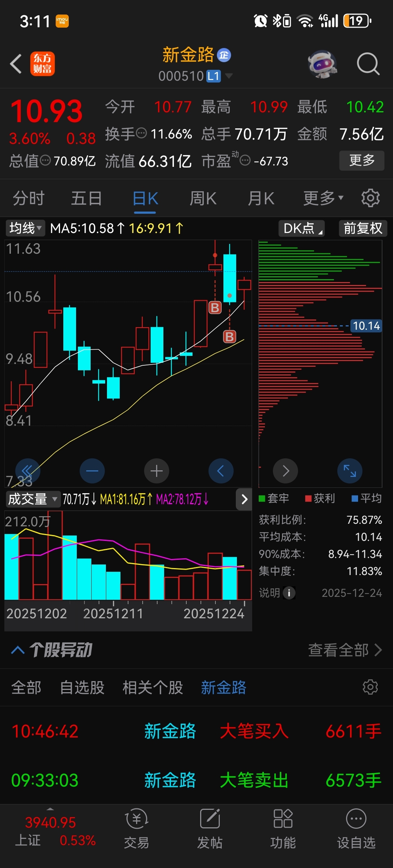This screenshot has width=393, height=868.
Task: Open the 说明 info icon
Action: [289, 593]
